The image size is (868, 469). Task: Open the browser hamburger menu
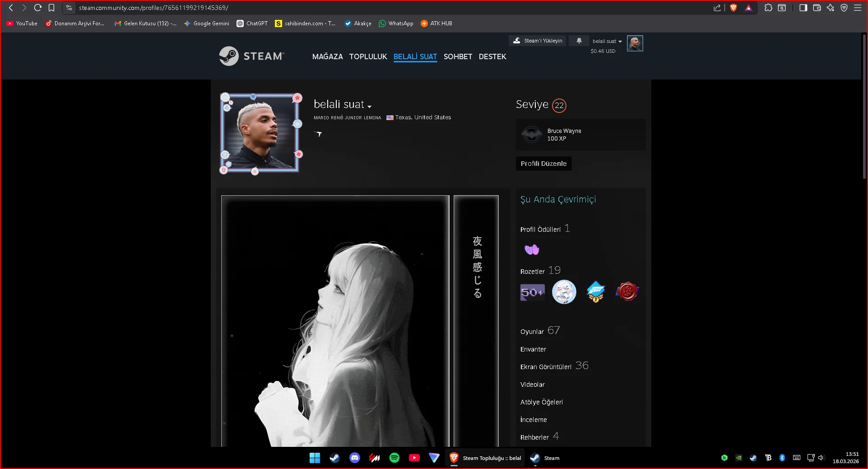858,8
